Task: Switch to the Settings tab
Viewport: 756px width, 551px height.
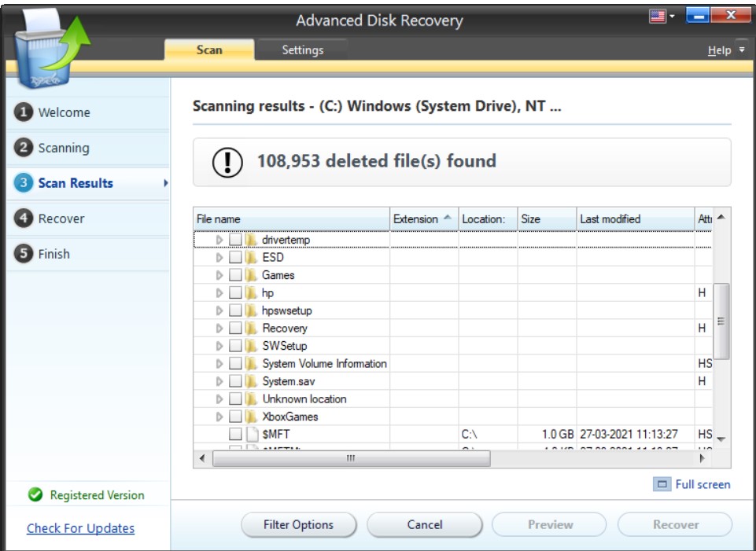Action: click(x=302, y=50)
